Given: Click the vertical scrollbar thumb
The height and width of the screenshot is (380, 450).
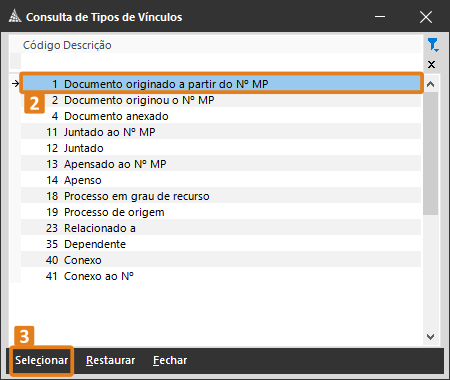Looking at the screenshot, I should coord(430,153).
